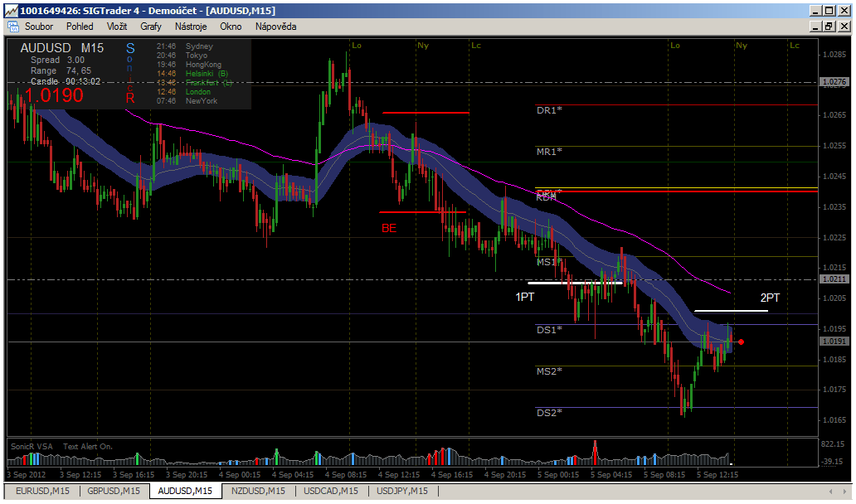Click the Spread 3.00 readout

pos(57,60)
